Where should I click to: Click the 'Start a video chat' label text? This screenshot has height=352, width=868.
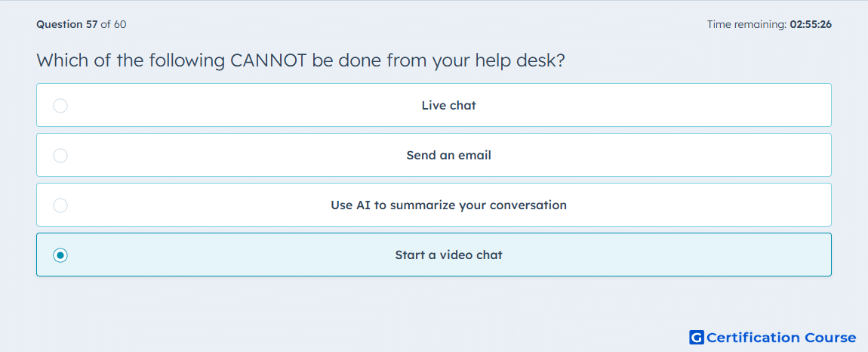pyautogui.click(x=448, y=255)
